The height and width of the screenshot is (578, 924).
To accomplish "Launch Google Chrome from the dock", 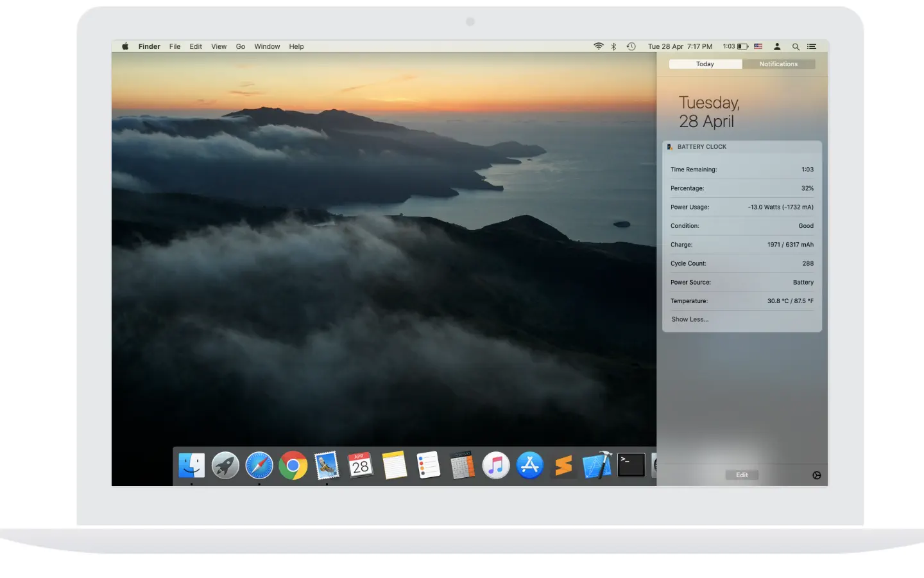I will point(293,466).
